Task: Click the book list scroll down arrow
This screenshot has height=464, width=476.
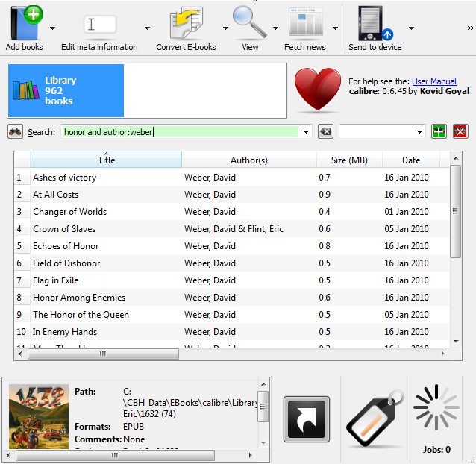Action: (x=456, y=342)
